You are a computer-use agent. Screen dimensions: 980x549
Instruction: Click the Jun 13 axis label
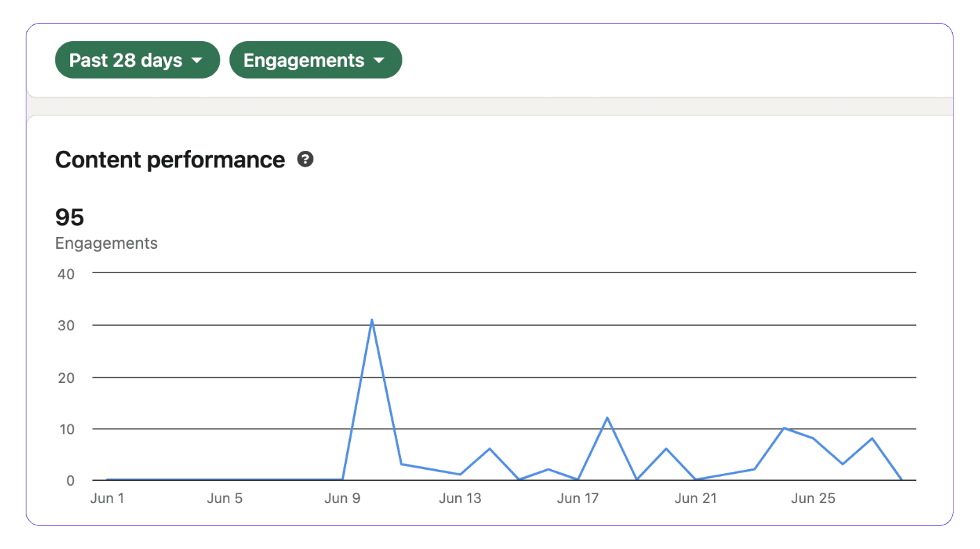[460, 498]
